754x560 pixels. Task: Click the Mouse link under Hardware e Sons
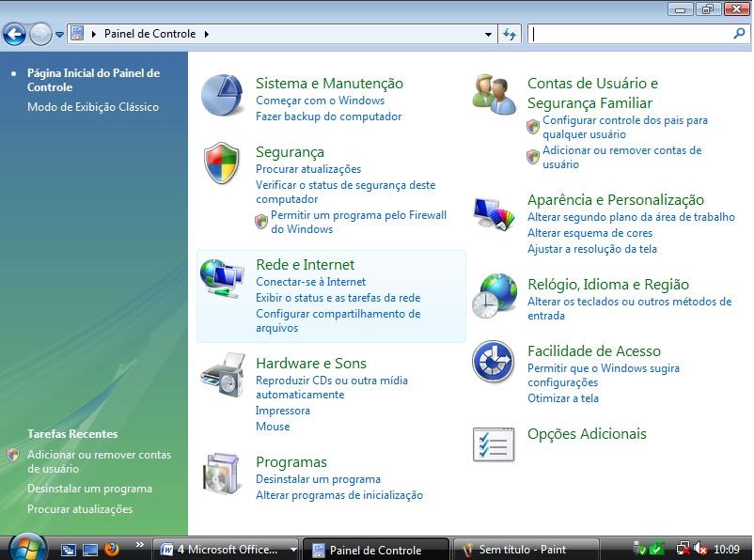coord(273,427)
